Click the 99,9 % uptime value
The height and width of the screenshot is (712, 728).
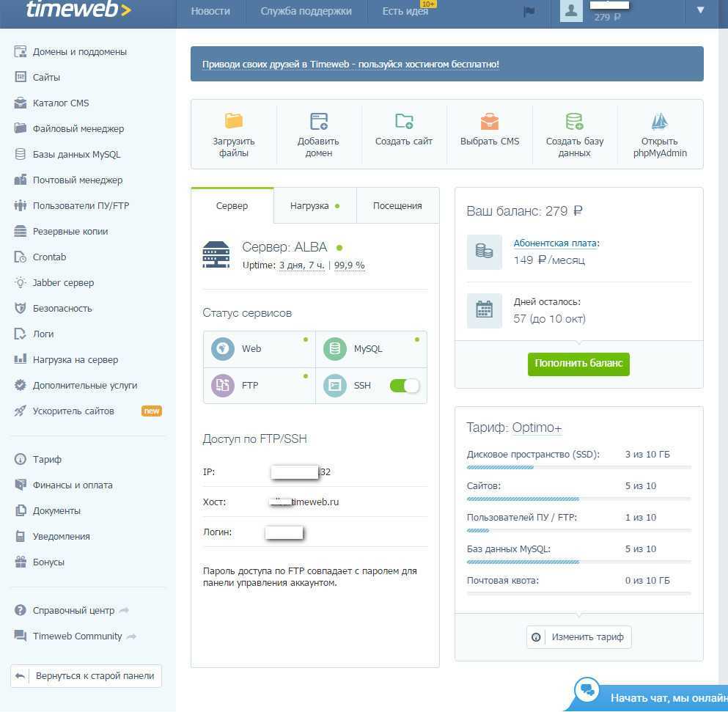click(x=349, y=265)
